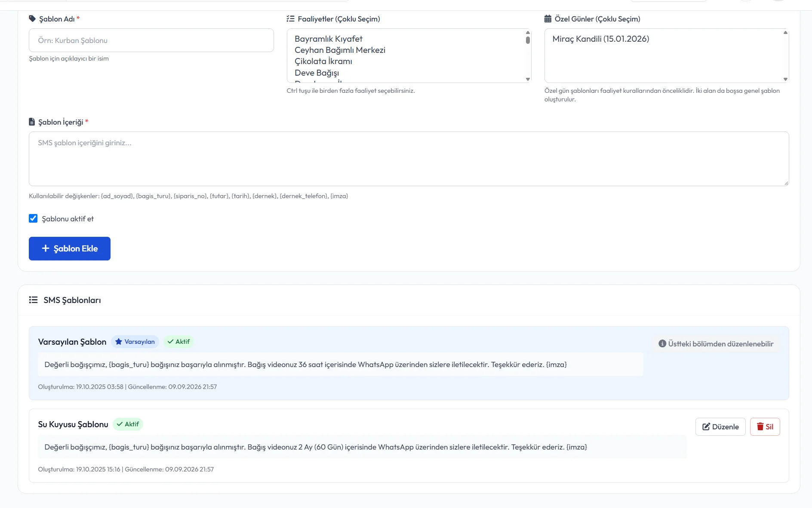Click the Özel Günler list scroll up arrow
The width and height of the screenshot is (812, 508).
click(785, 32)
